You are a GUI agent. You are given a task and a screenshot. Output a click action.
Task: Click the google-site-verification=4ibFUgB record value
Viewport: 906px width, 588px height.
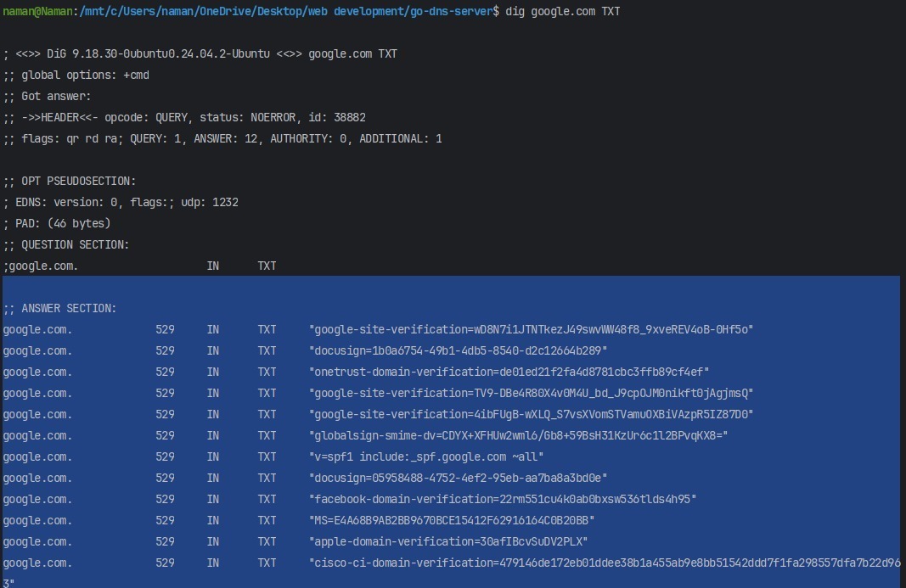click(531, 414)
